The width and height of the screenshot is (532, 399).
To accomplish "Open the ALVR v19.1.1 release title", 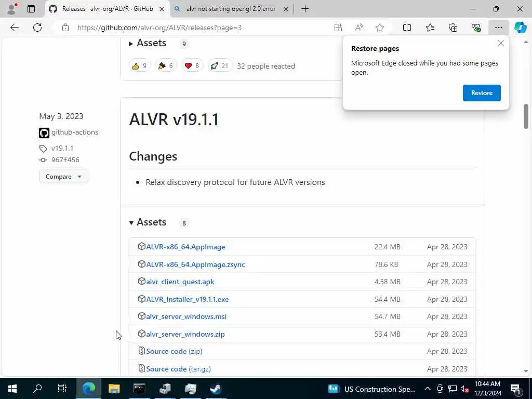I will coord(174,119).
